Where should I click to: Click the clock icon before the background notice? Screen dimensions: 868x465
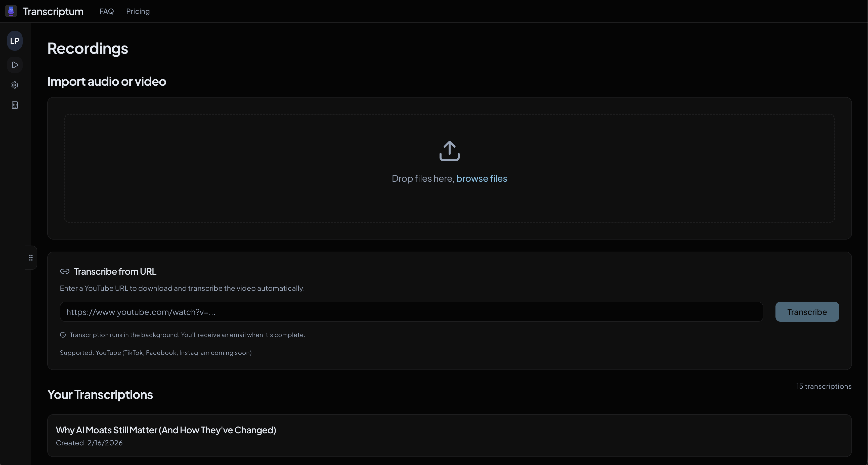(63, 334)
